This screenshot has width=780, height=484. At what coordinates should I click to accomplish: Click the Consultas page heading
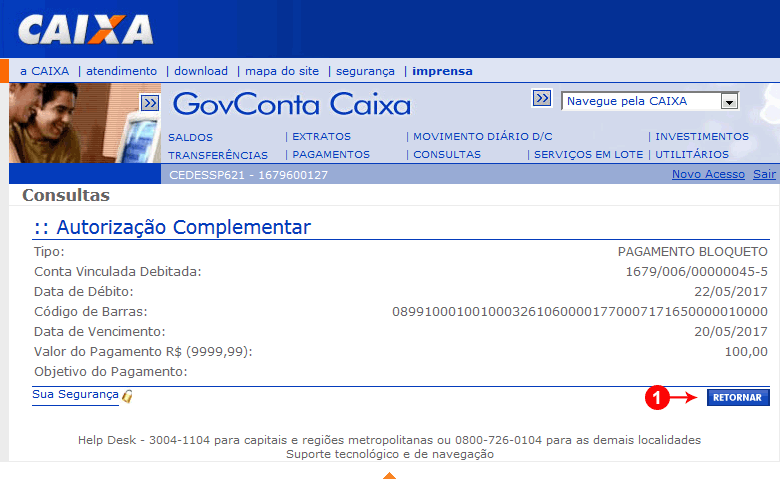click(x=66, y=195)
